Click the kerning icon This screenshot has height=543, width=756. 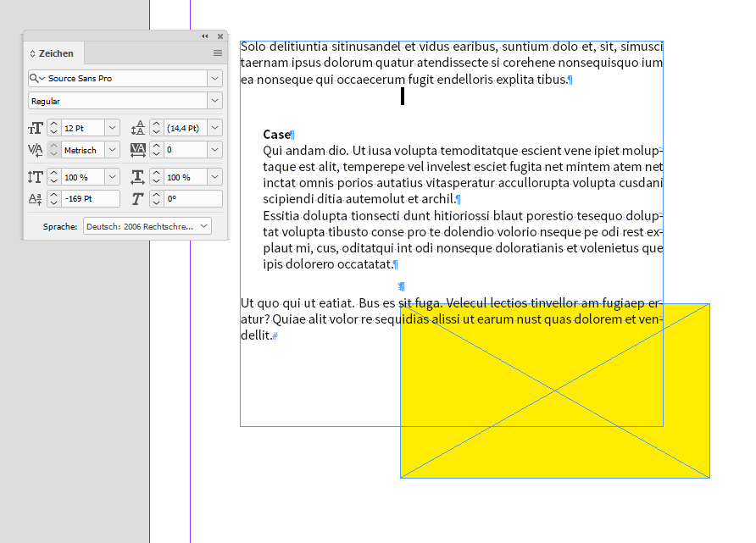point(36,150)
